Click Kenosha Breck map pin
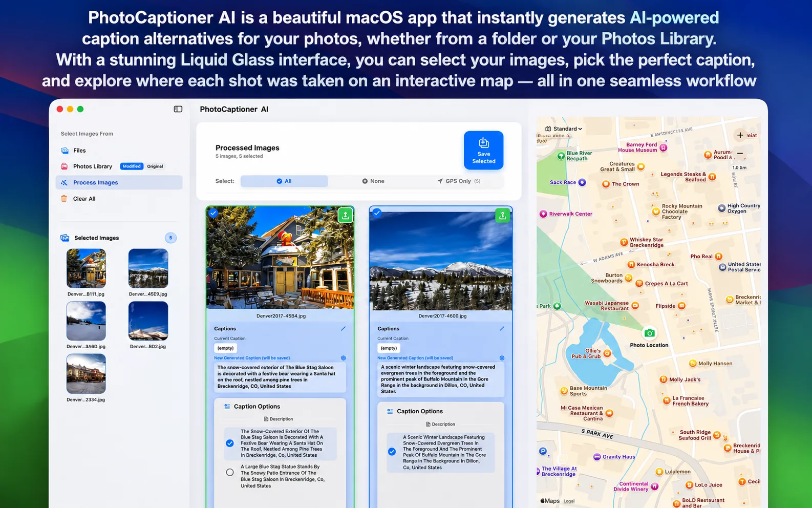812x508 pixels. pos(631,265)
